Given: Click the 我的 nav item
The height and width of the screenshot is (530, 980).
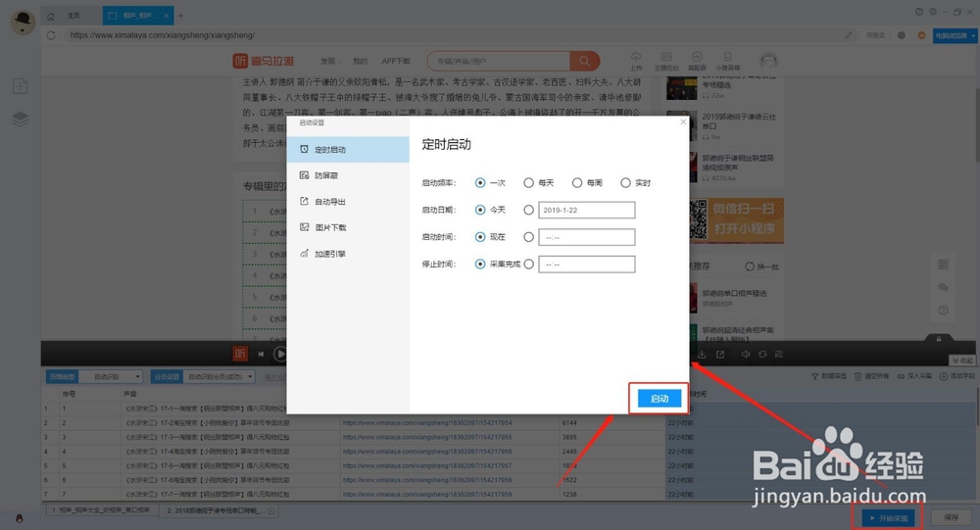Looking at the screenshot, I should pos(360,62).
